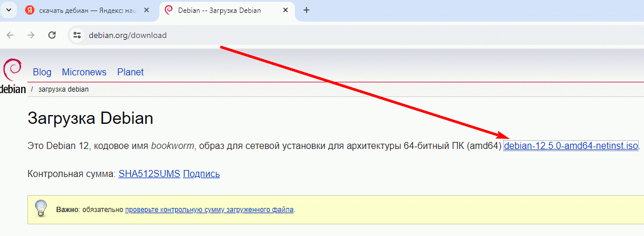The width and height of the screenshot is (644, 236).
Task: Click the 'загрузка debian' breadcrumb text
Action: pyautogui.click(x=63, y=89)
